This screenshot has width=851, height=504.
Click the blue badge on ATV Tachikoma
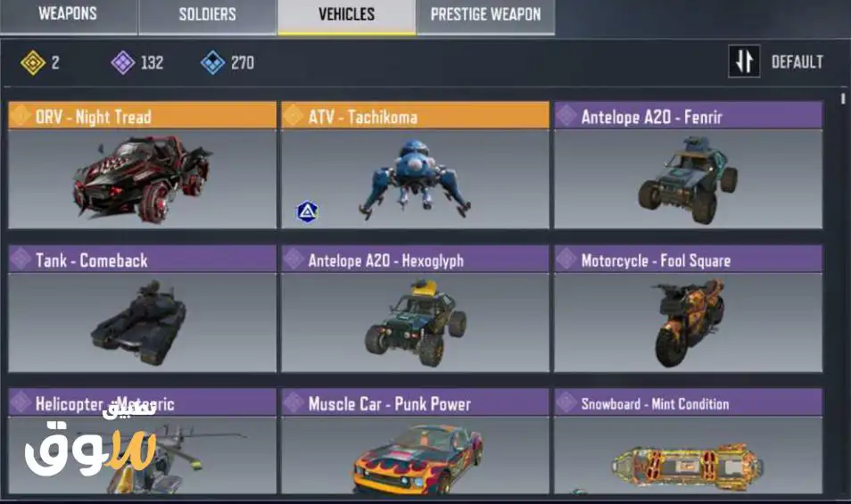tap(307, 211)
